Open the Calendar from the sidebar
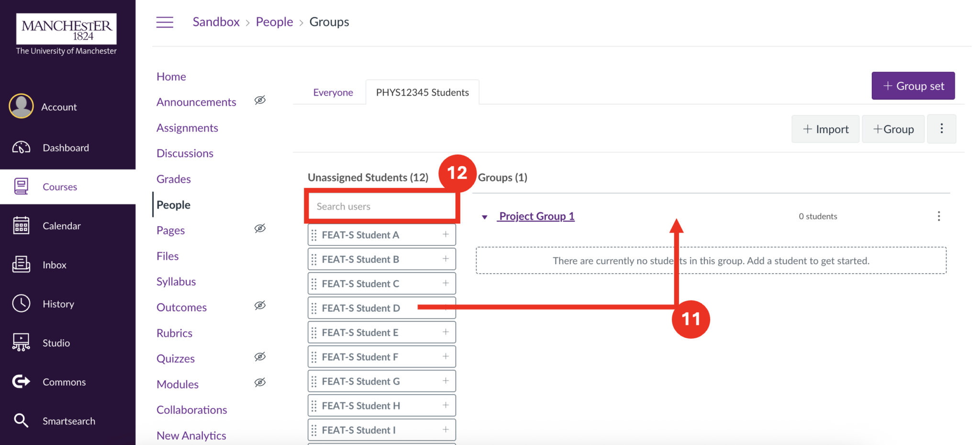 [x=21, y=225]
